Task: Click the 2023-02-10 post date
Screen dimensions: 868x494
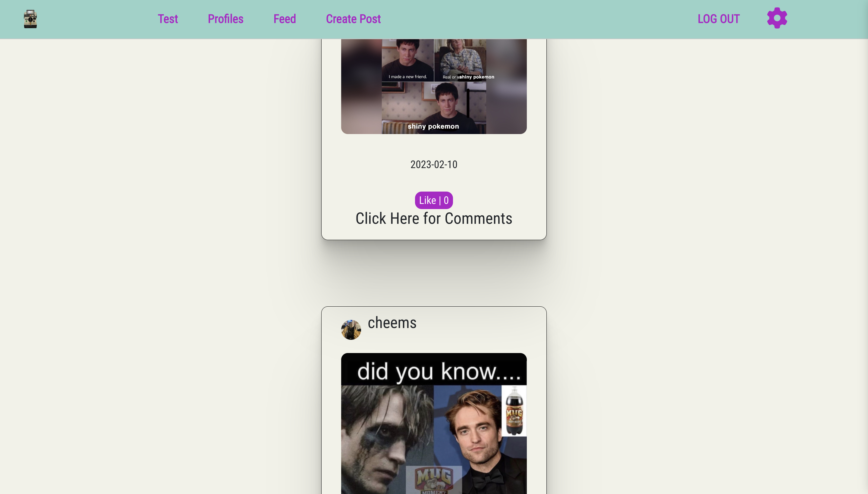Action: click(433, 164)
